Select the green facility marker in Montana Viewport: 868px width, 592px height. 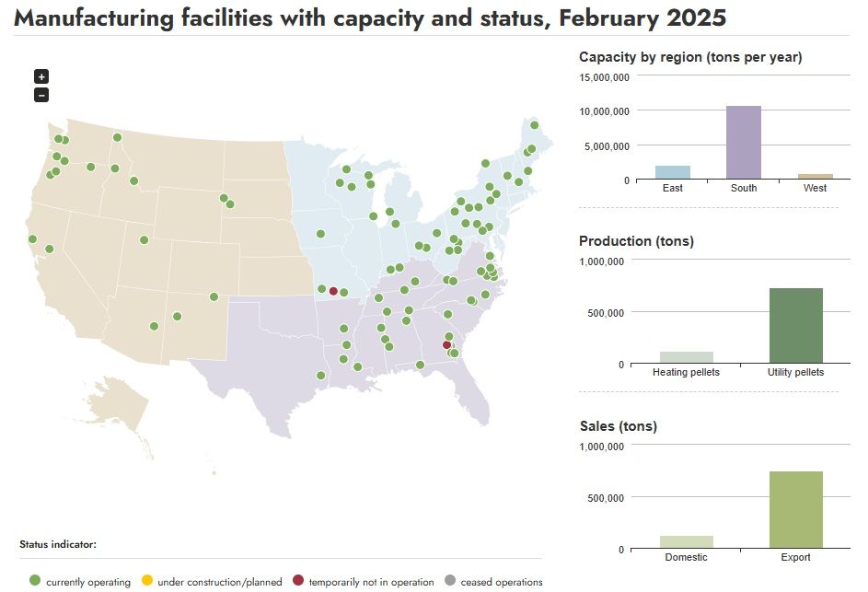[118, 138]
